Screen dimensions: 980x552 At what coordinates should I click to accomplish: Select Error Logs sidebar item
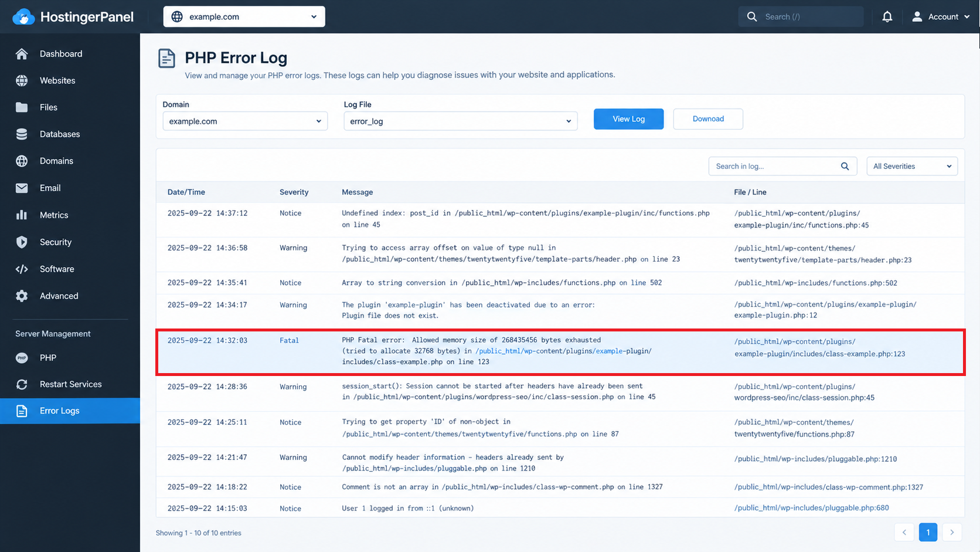(x=70, y=411)
